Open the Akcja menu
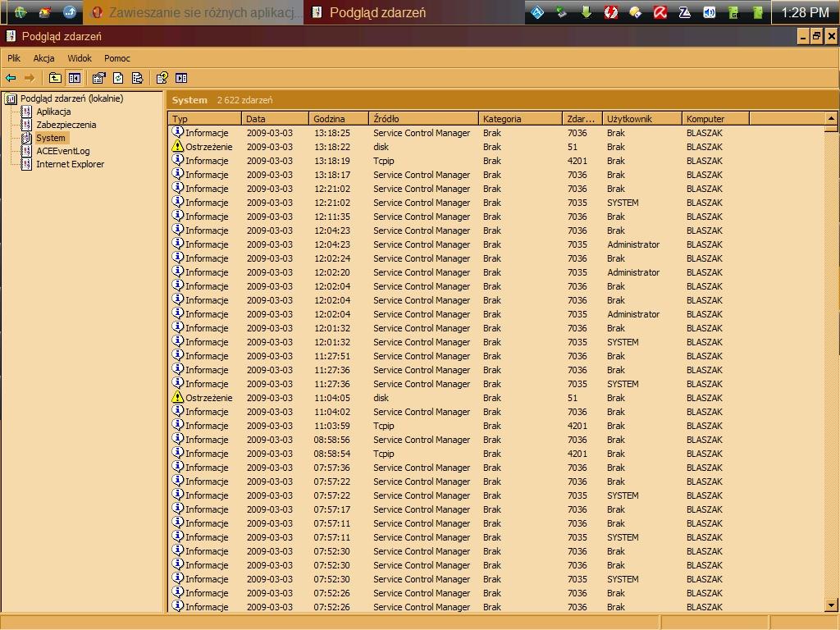 44,58
